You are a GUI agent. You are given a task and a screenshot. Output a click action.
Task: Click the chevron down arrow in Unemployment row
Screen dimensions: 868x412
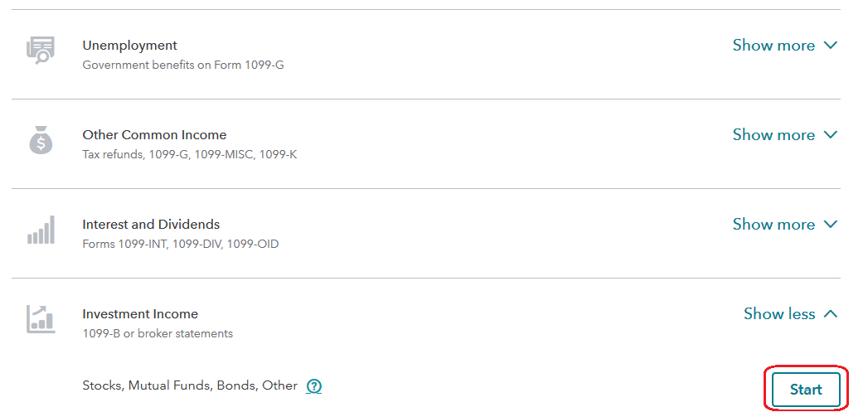pos(830,45)
